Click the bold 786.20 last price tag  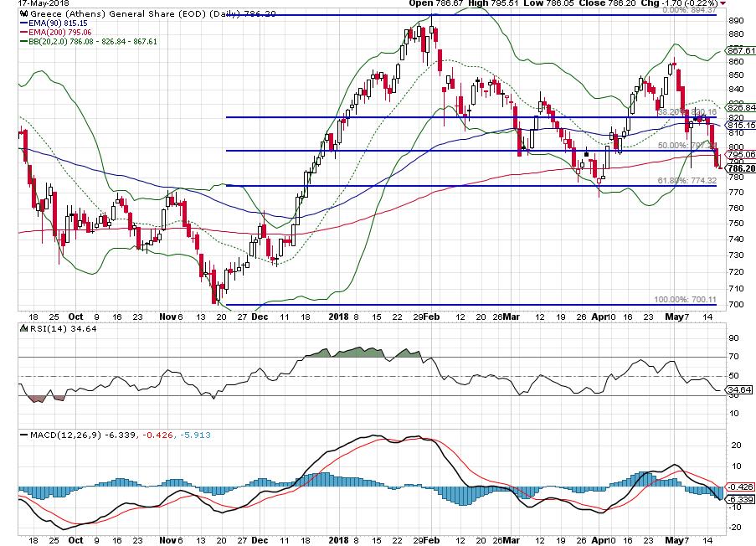pos(741,168)
